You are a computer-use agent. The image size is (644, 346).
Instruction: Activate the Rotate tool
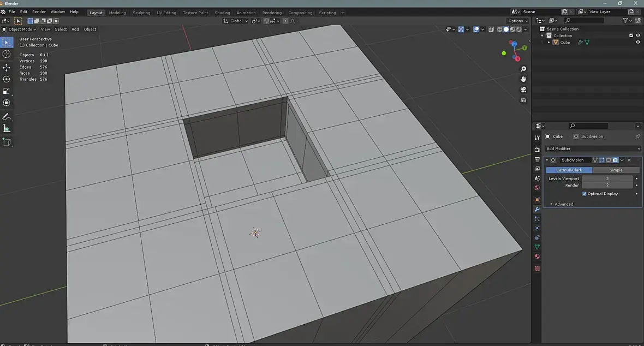point(7,79)
